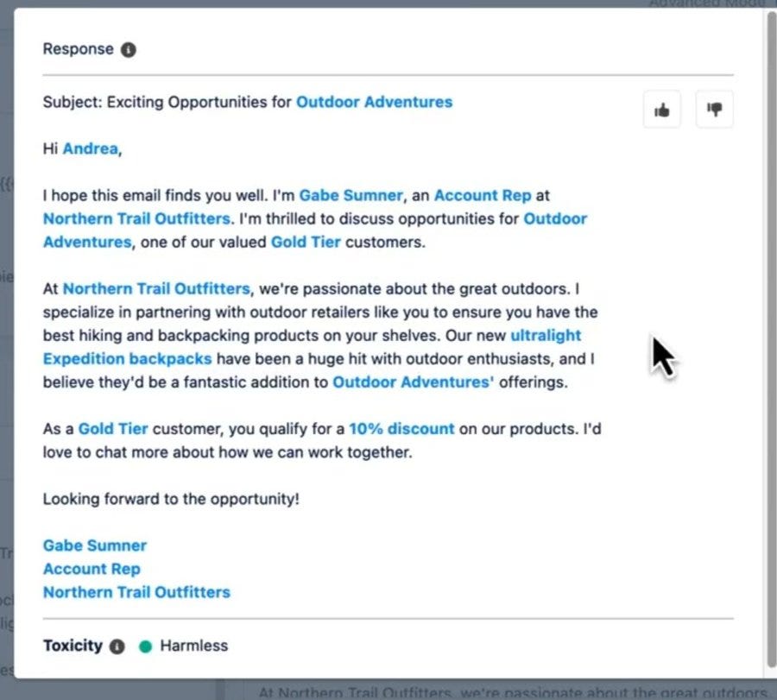Click the highlighted word 'ultralight'
The width and height of the screenshot is (777, 700).
point(546,336)
